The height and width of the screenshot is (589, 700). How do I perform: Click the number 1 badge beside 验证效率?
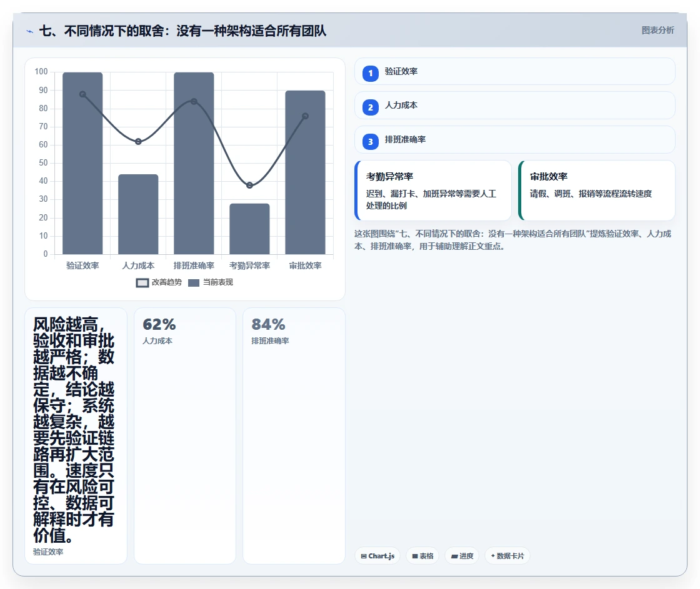click(x=370, y=73)
